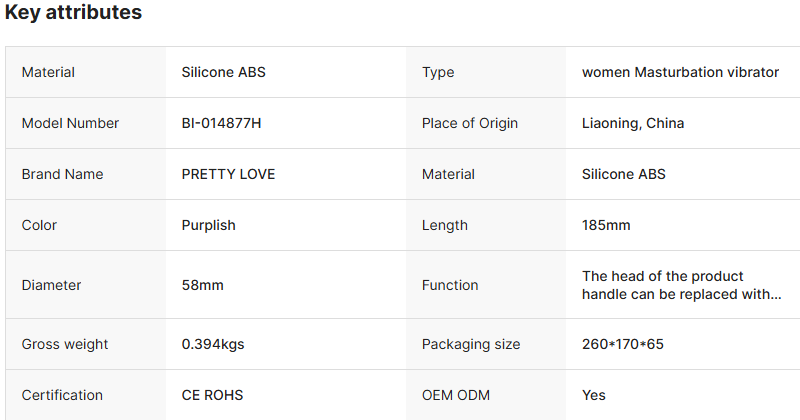Click the 185mm length value
Screen dimensions: 800x420
click(606, 225)
